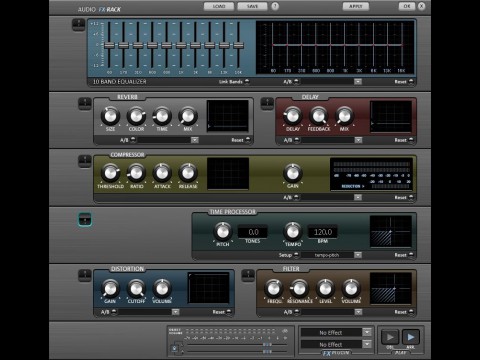480x360 pixels.
Task: Click the LOAD button
Action: point(219,6)
